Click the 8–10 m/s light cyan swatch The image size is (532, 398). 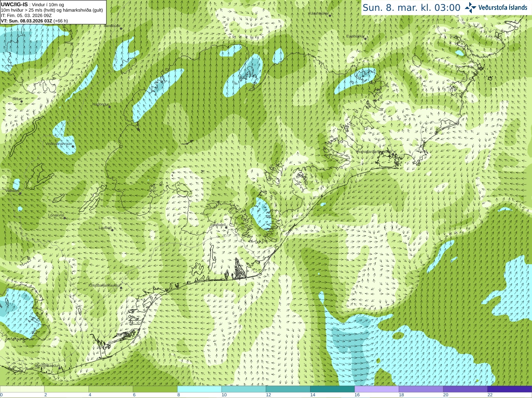pos(199,389)
